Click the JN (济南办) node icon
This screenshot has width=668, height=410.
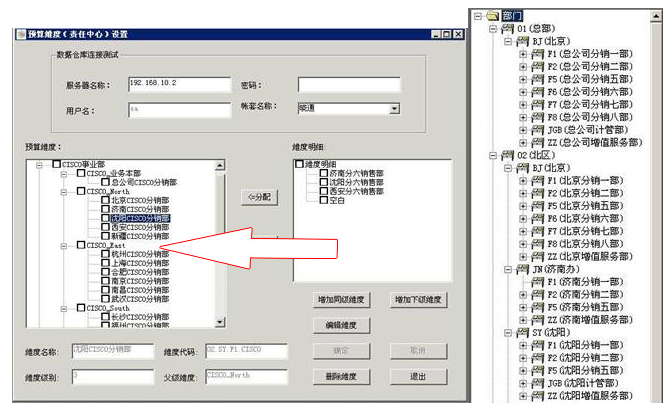[x=523, y=269]
